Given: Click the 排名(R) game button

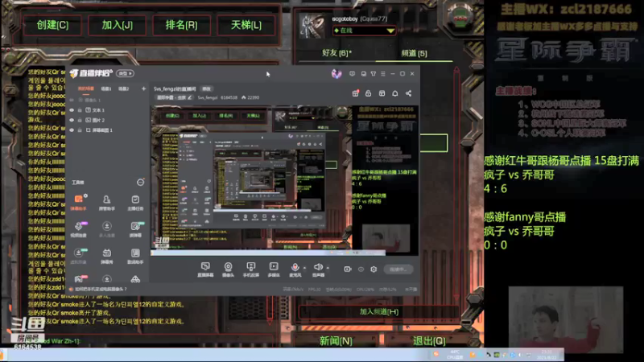Looking at the screenshot, I should coord(182,25).
